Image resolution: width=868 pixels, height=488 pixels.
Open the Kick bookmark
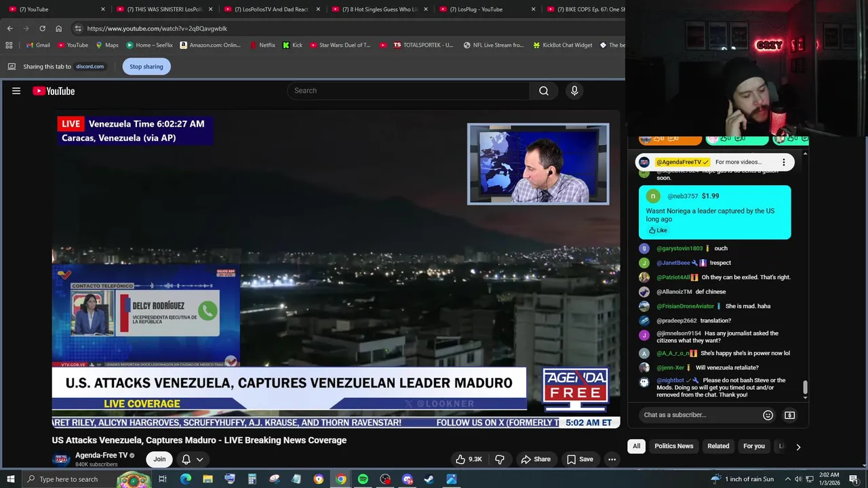pos(293,45)
